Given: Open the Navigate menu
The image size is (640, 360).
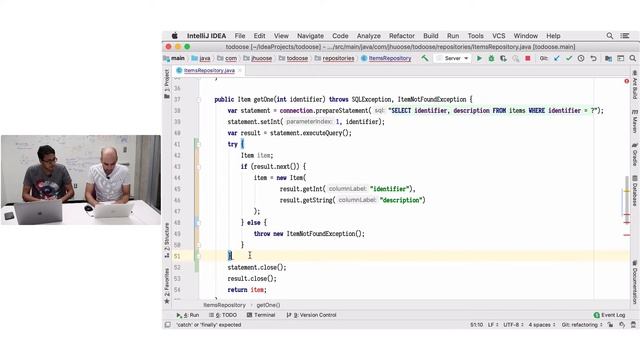Looking at the screenshot, I should coord(310,36).
